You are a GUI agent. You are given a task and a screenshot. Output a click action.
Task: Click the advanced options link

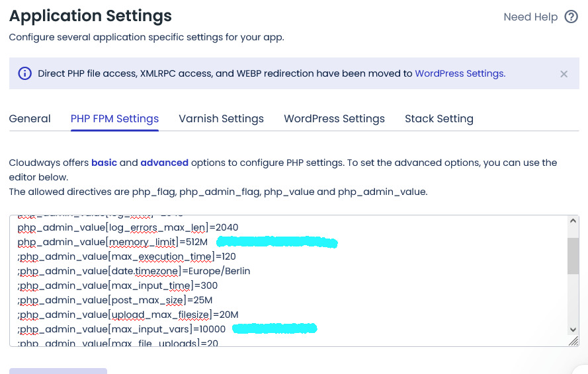164,163
